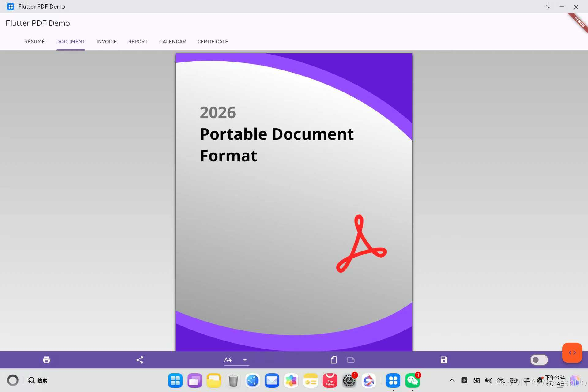Switch page to landscape orientation

coord(351,360)
